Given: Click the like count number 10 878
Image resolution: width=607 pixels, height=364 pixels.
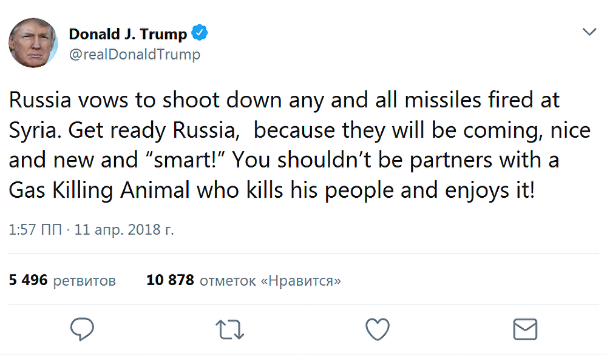Looking at the screenshot, I should (170, 280).
